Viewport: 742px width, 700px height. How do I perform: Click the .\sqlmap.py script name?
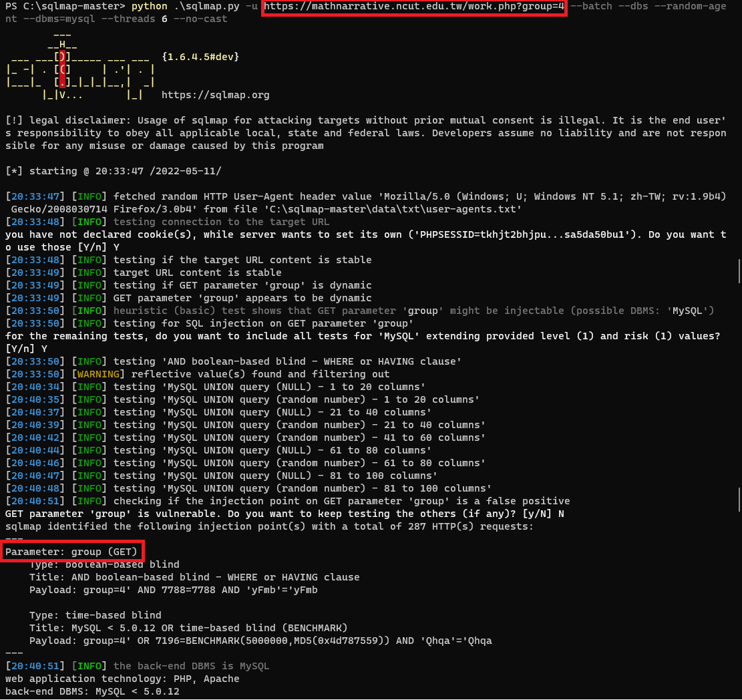[x=206, y=7]
